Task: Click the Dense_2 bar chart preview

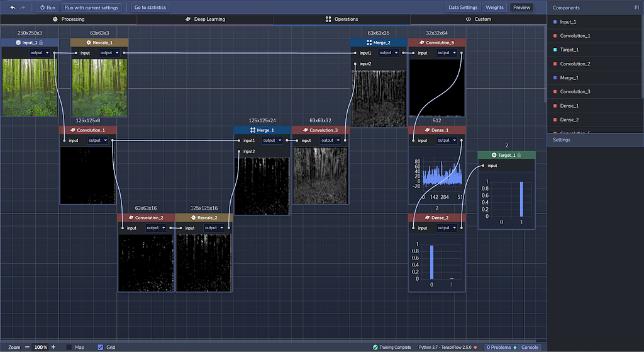Action: [436, 263]
